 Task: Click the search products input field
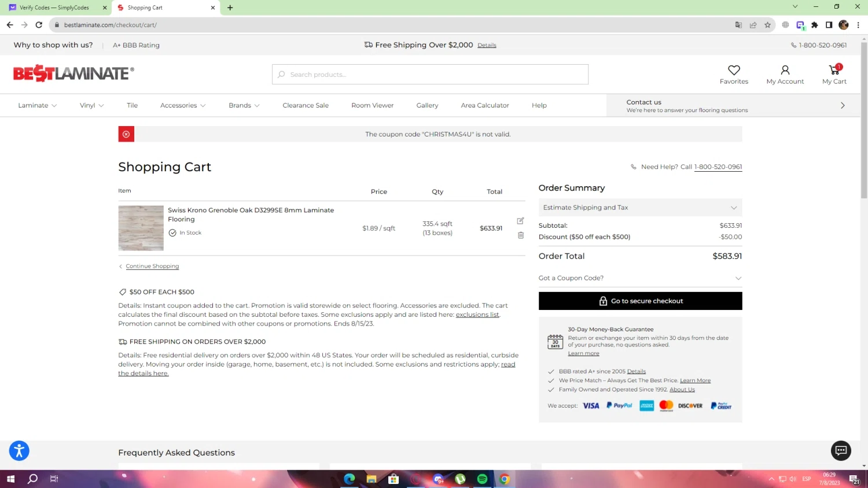pyautogui.click(x=430, y=75)
